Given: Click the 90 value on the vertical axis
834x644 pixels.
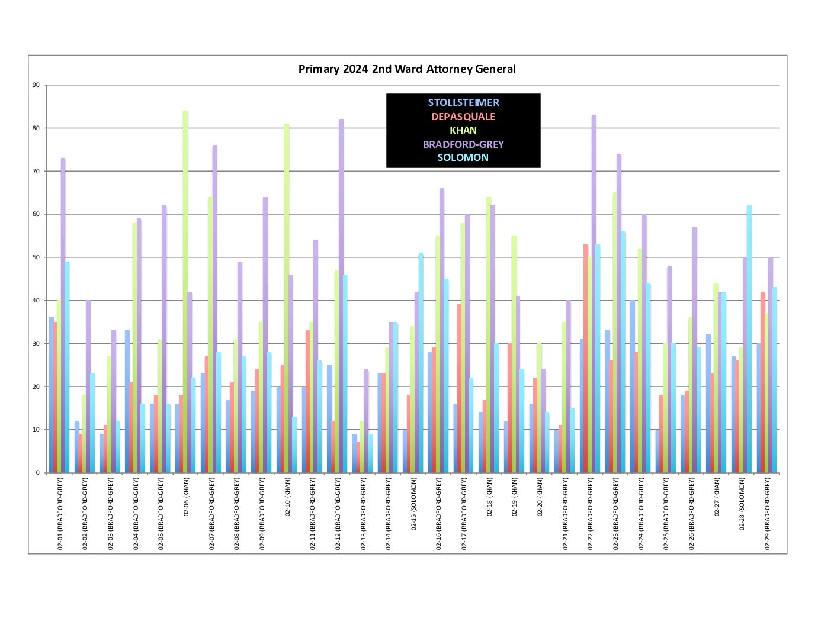Looking at the screenshot, I should click(36, 85).
